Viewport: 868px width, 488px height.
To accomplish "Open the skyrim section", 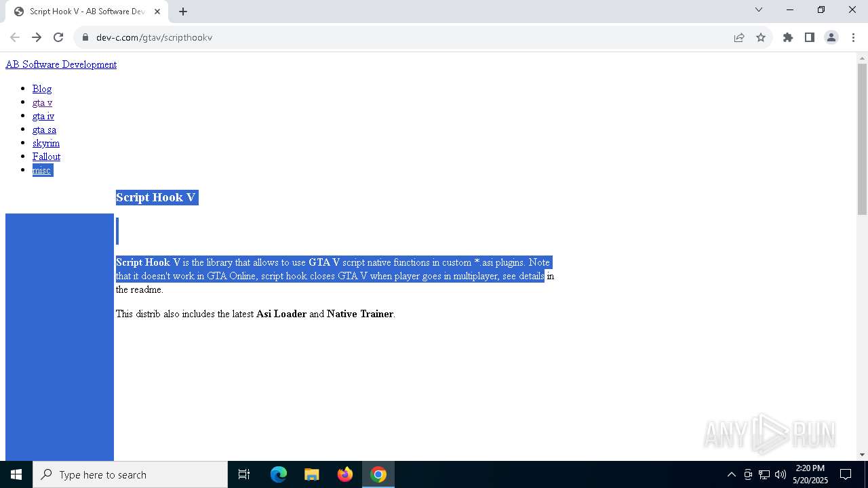I will pyautogui.click(x=46, y=143).
